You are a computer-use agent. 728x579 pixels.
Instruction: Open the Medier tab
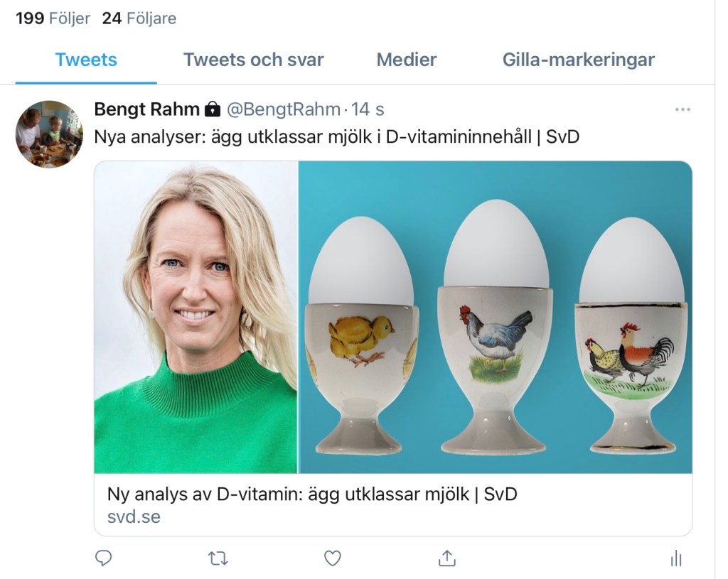coord(407,60)
